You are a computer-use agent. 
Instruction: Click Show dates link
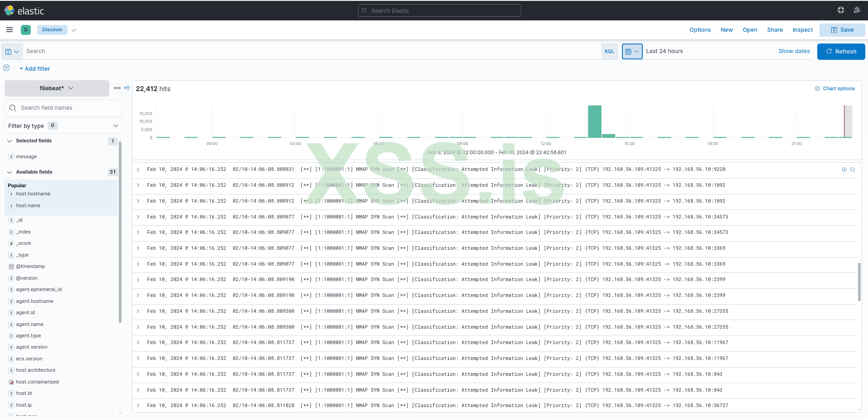coord(794,51)
